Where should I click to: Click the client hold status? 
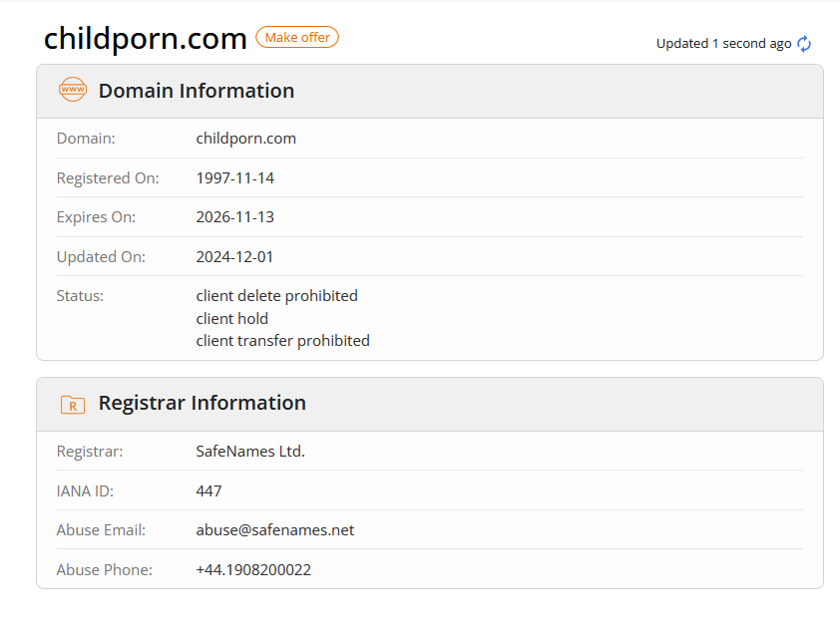coord(232,319)
